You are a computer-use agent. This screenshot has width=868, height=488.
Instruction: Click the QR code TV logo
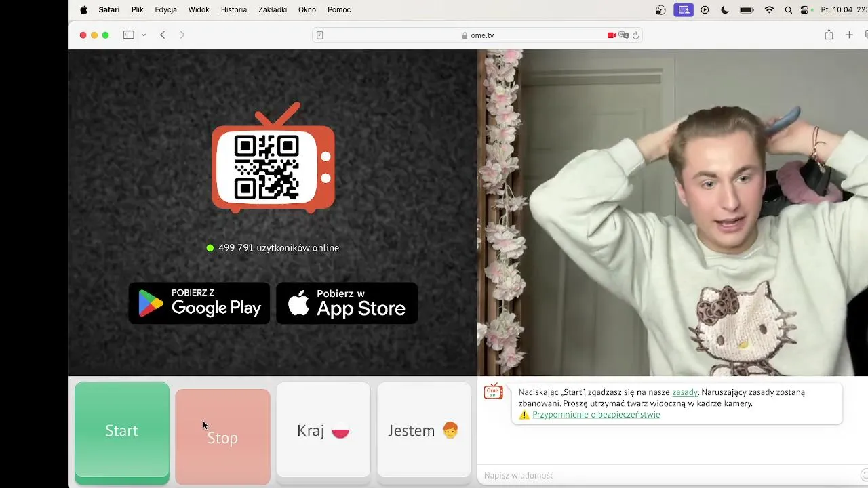coord(273,157)
